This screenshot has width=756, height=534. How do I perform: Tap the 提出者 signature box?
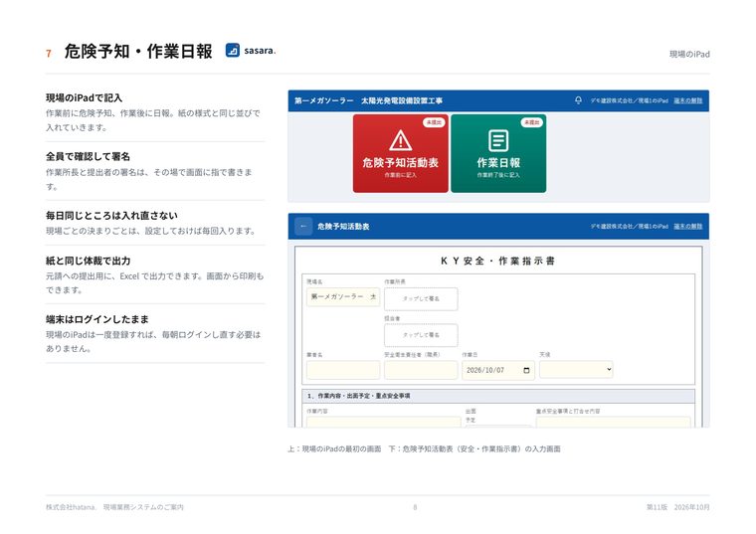pos(421,335)
